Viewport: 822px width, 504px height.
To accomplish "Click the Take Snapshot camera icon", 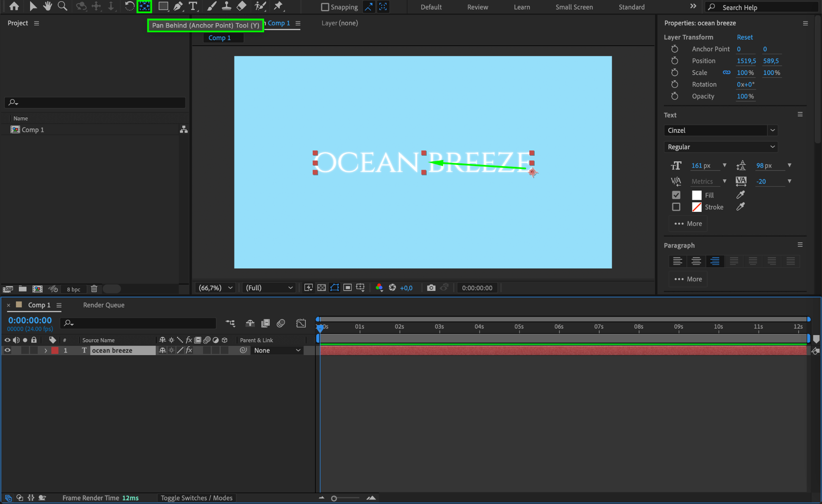I will 431,288.
